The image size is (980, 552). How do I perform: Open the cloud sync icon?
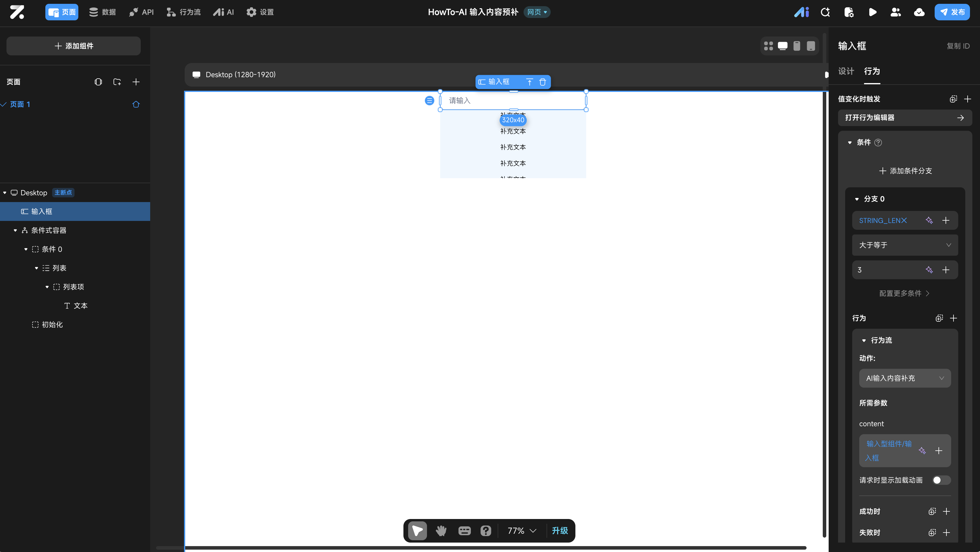pyautogui.click(x=919, y=12)
